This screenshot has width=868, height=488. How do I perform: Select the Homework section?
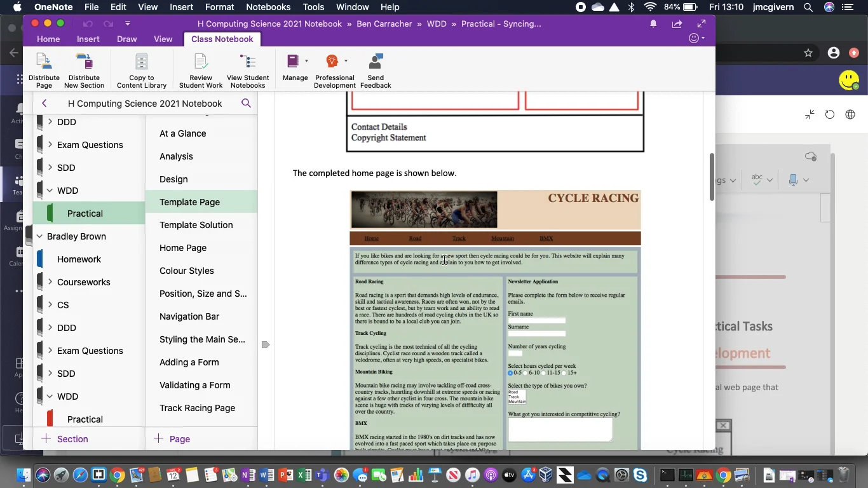pos(89,259)
